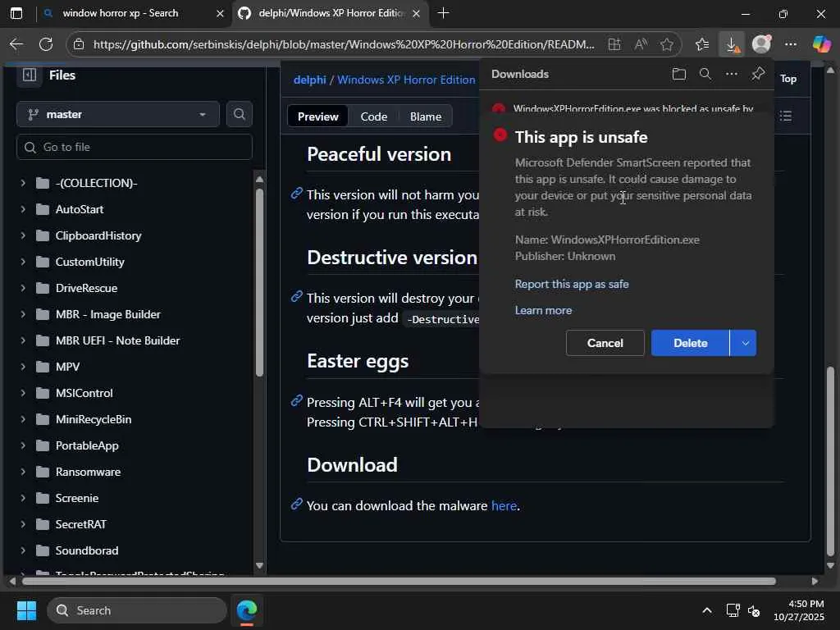Open Downloads more options ellipsis
Viewport: 840px width, 630px height.
point(731,74)
